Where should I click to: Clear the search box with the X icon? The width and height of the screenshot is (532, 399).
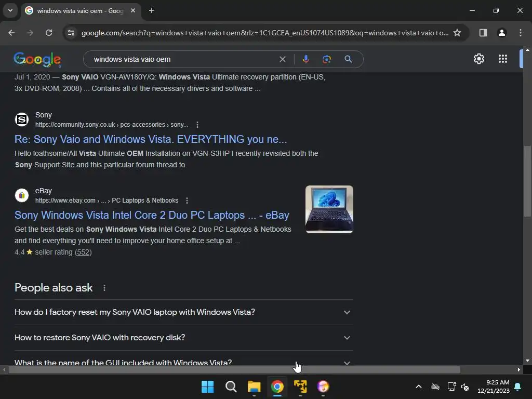(x=282, y=59)
